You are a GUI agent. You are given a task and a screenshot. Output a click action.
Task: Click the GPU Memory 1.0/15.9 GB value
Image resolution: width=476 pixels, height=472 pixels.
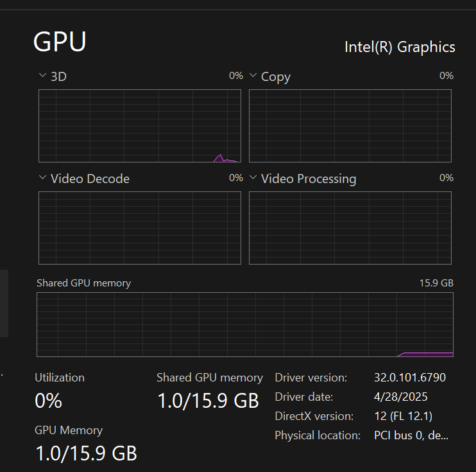[86, 453]
